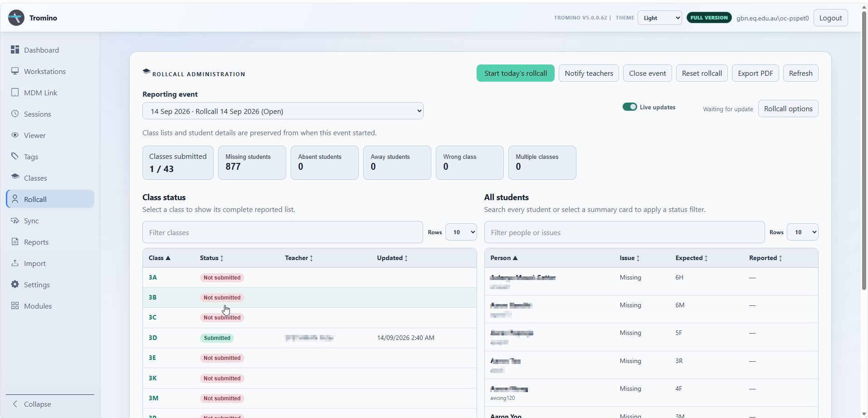Click the Filter people or issues input

(624, 232)
